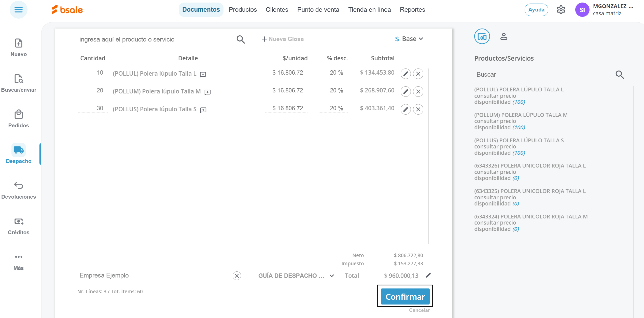Click the Nueva Glosa link
The height and width of the screenshot is (318, 644).
283,39
